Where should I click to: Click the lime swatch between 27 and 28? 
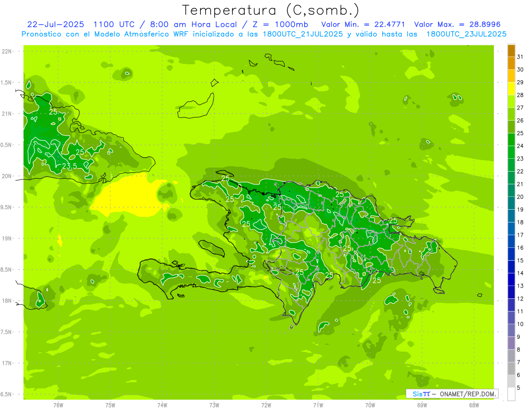click(x=511, y=102)
